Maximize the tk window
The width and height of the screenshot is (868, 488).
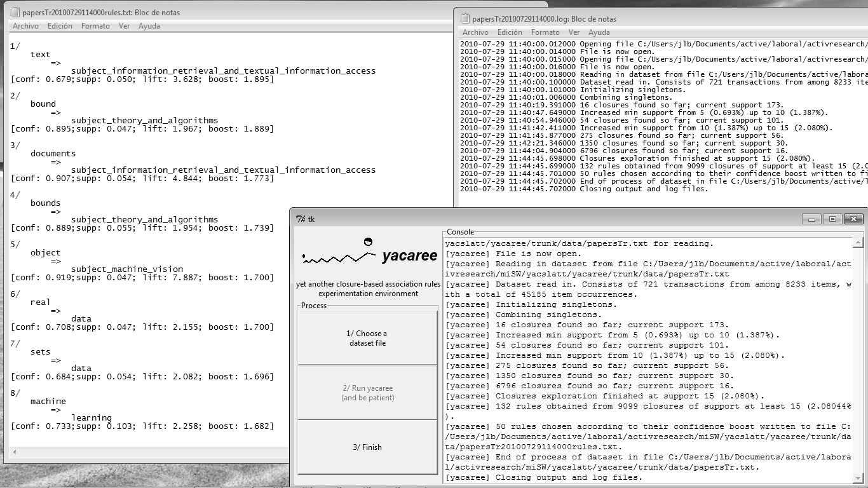pos(832,219)
